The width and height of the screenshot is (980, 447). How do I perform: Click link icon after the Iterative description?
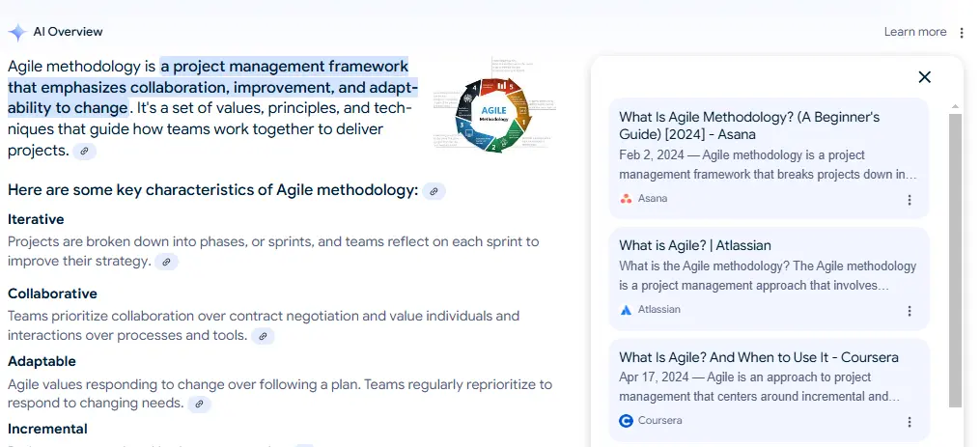[167, 262]
